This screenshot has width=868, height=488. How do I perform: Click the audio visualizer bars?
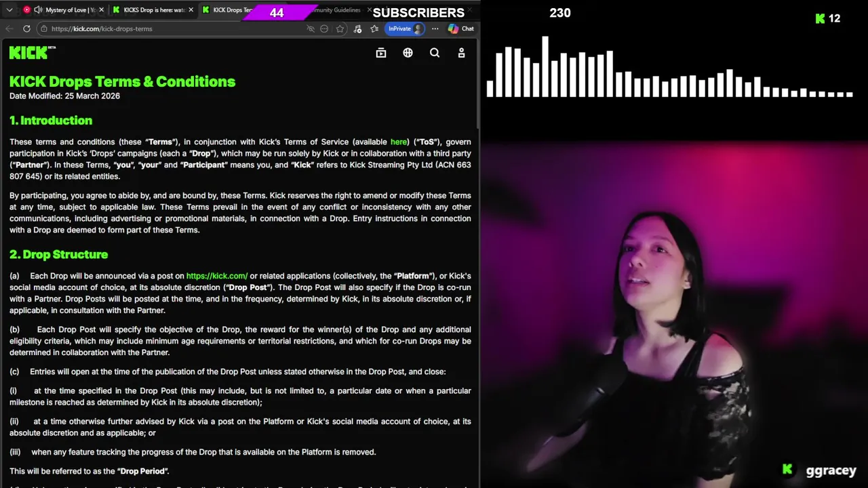669,66
